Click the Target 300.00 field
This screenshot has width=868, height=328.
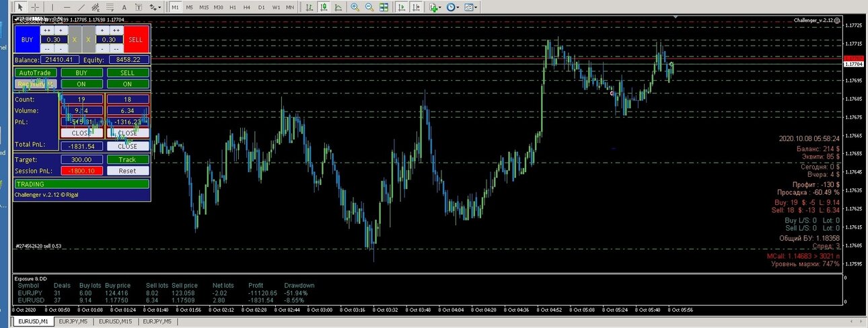pyautogui.click(x=81, y=160)
